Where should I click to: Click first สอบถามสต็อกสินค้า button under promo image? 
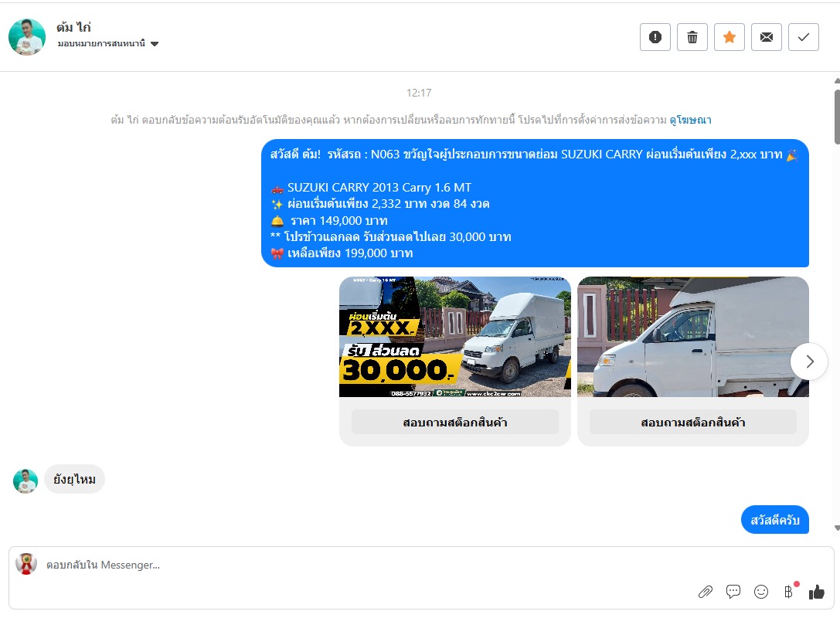coord(455,422)
